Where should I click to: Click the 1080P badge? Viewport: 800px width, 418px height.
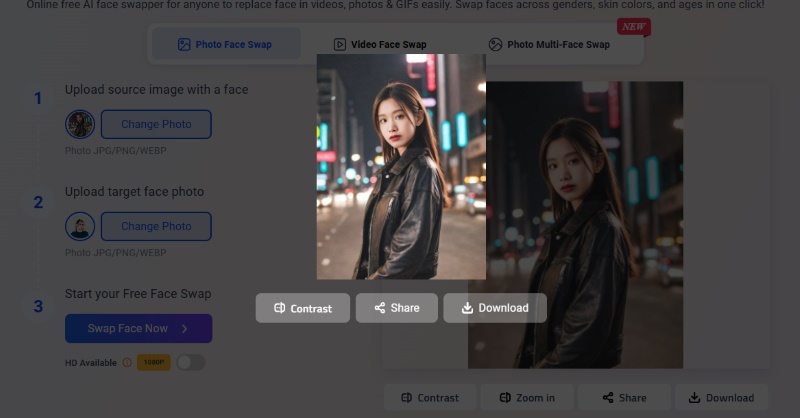pyautogui.click(x=154, y=362)
